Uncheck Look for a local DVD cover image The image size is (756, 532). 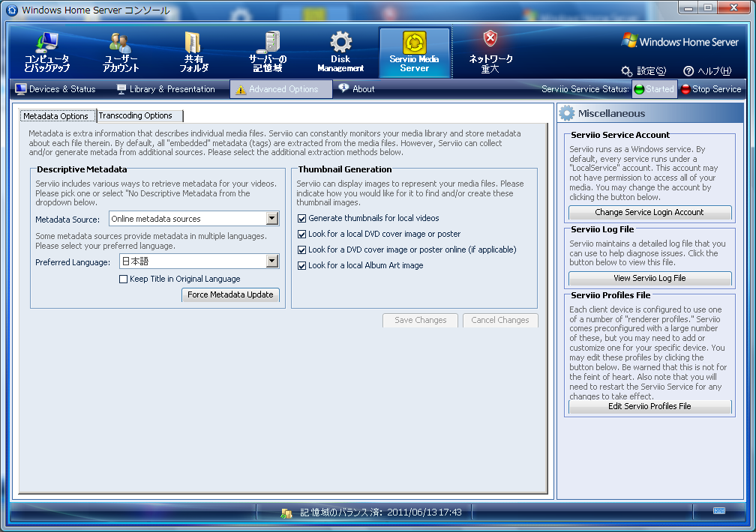coord(302,235)
